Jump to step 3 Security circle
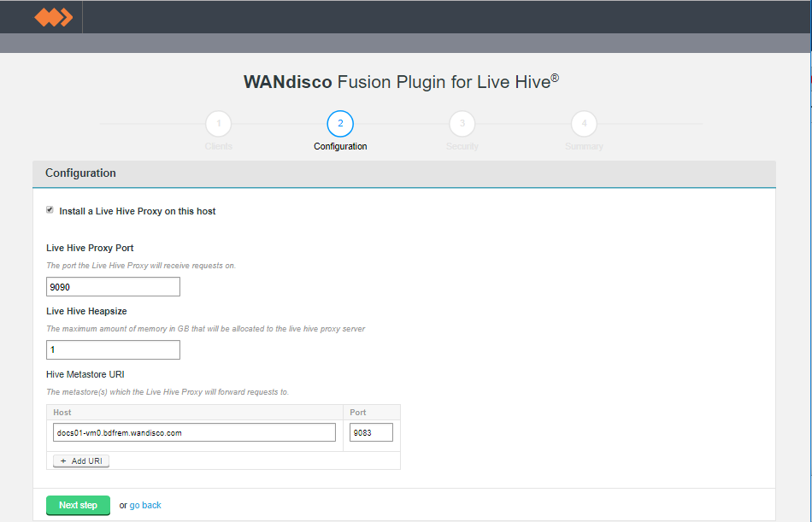812x522 pixels. coord(462,124)
